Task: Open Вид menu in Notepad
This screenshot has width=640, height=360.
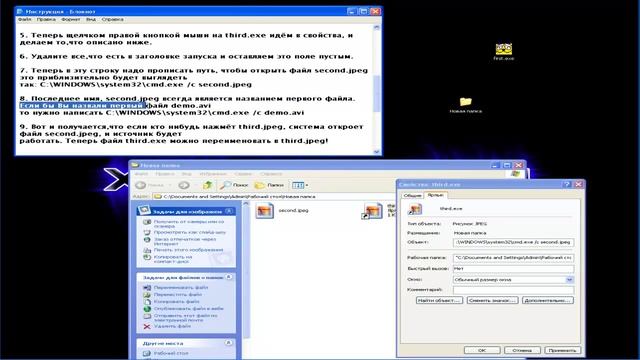Action: [91, 19]
